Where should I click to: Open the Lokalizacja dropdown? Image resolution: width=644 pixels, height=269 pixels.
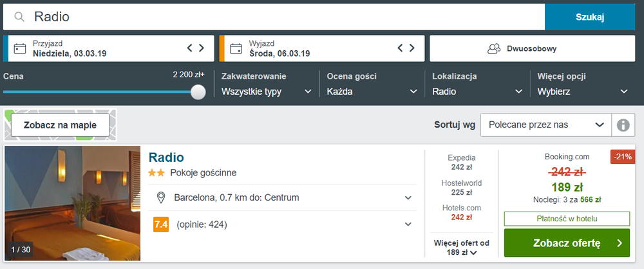pos(477,84)
